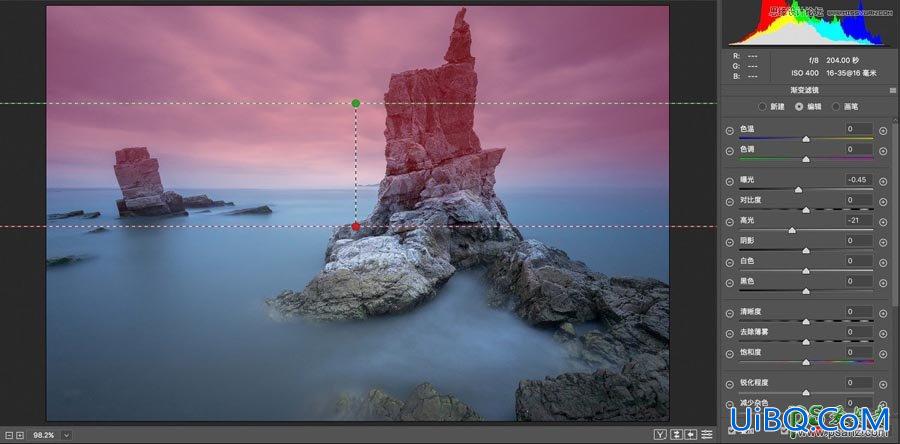Viewport: 900px width, 444px height.
Task: Select the 画笔 radio option
Action: point(836,107)
